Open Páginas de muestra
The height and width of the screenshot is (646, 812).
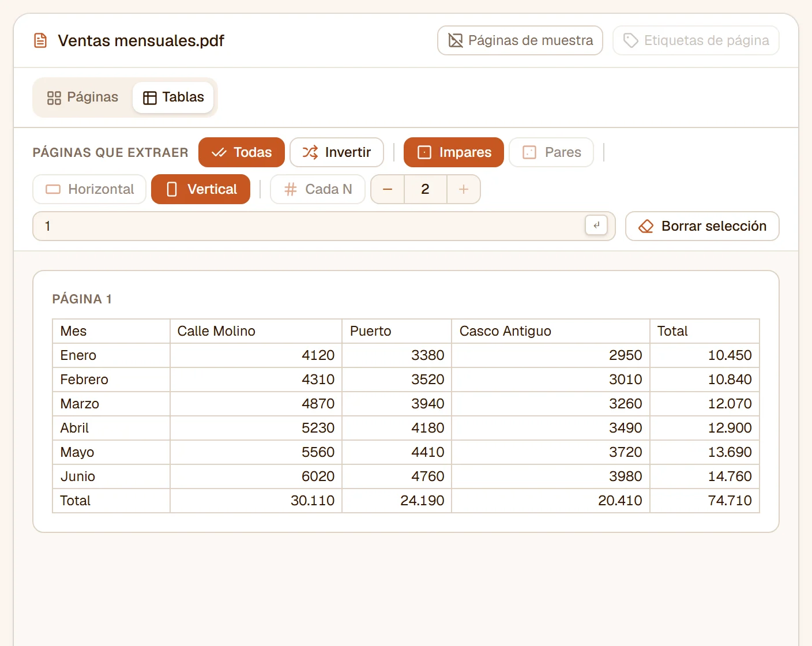click(520, 40)
